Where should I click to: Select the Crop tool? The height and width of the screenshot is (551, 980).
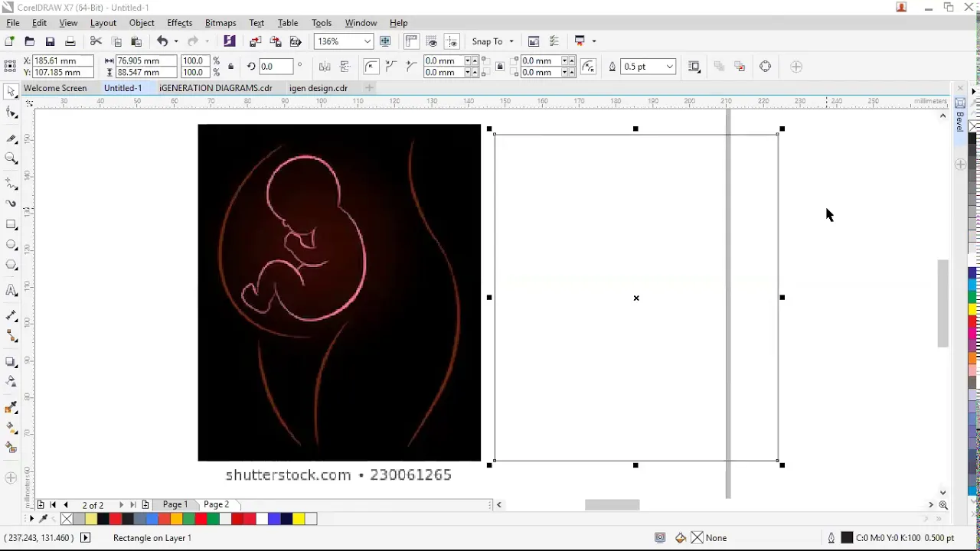[x=11, y=139]
